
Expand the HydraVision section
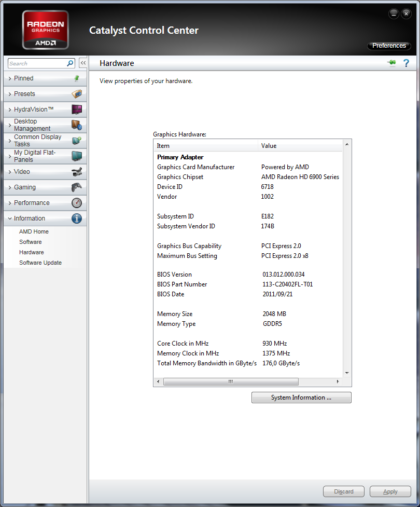(x=45, y=109)
